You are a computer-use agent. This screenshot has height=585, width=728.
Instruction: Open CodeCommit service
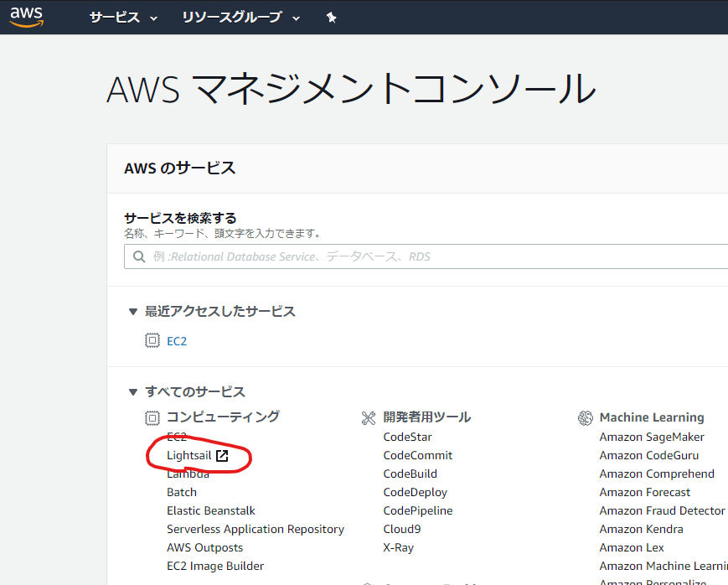(417, 455)
